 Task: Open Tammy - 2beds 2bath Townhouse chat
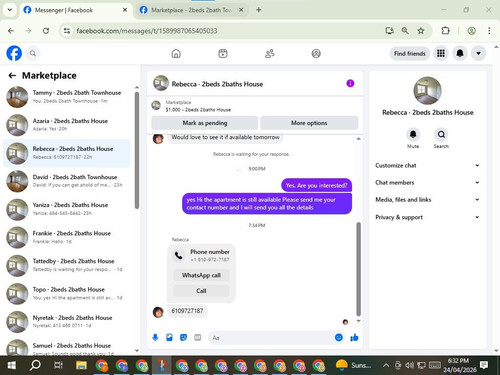click(x=67, y=97)
